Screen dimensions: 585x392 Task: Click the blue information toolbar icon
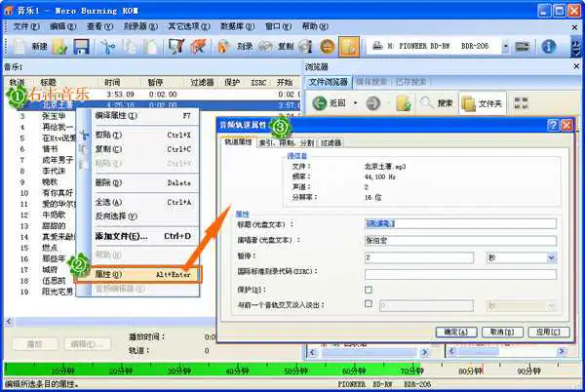tap(548, 46)
